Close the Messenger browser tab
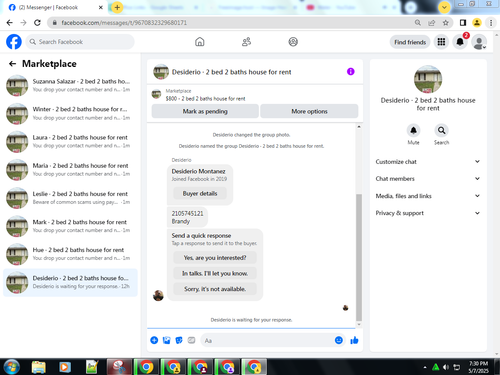This screenshot has width=500, height=375. coord(101,7)
